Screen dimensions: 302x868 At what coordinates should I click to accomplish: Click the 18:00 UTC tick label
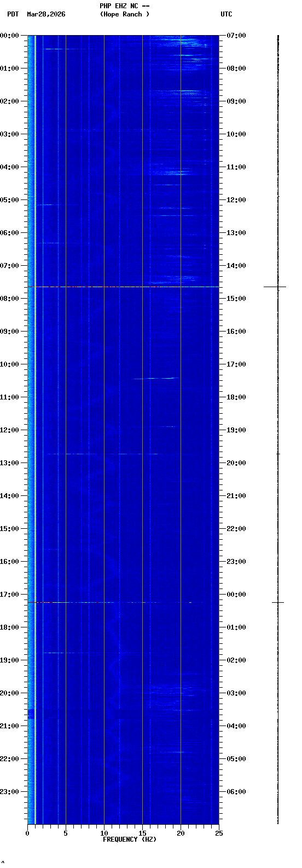(236, 397)
